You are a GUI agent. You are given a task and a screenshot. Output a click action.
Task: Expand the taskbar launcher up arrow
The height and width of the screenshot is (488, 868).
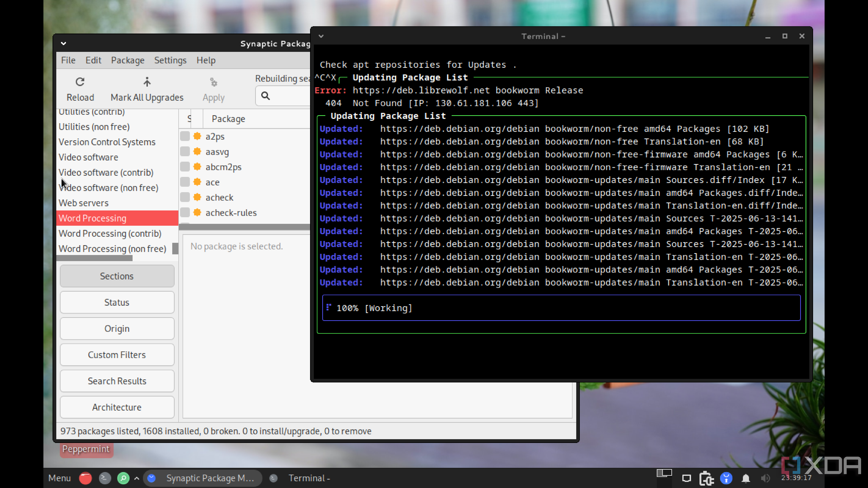click(137, 478)
